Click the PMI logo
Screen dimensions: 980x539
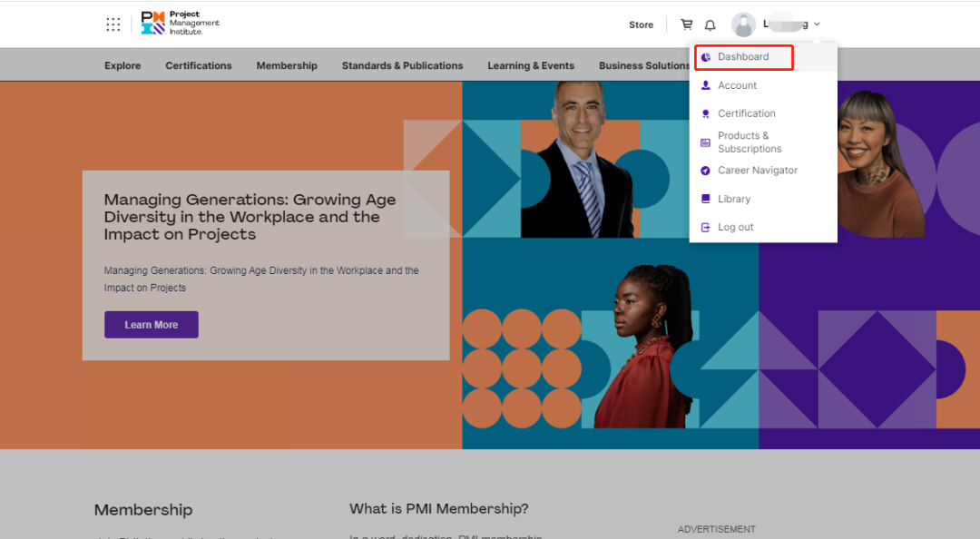pyautogui.click(x=180, y=24)
